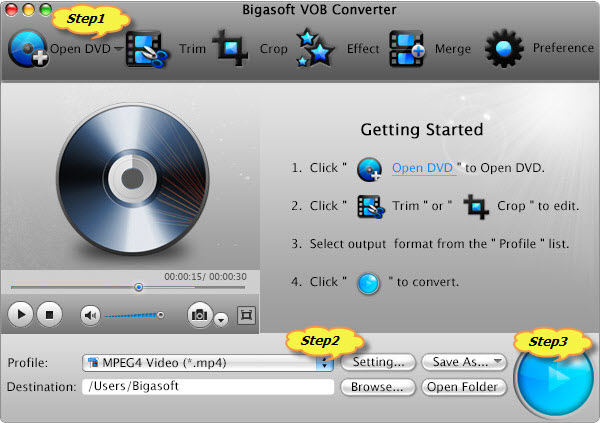Open the Profile format dropdown
600x423 pixels.
[x=208, y=363]
